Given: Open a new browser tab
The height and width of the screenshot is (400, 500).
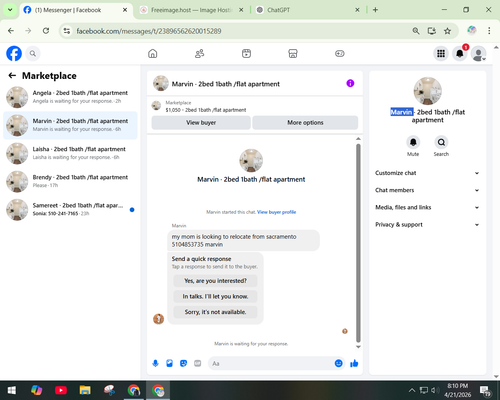Looking at the screenshot, I should pyautogui.click(x=375, y=10).
